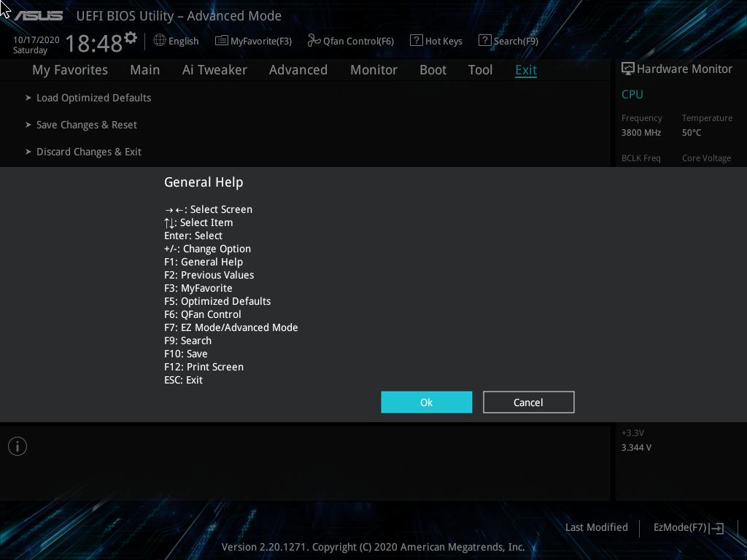Click the General Help heading

point(204,182)
